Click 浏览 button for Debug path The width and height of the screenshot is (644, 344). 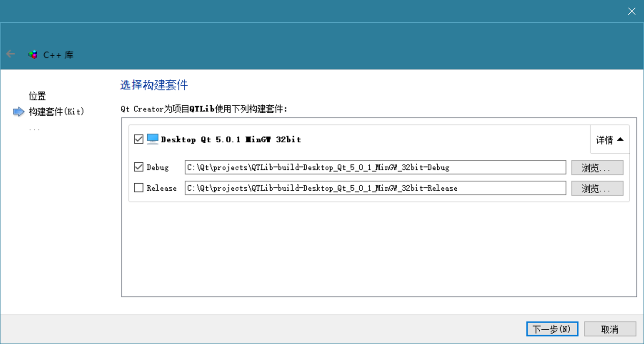point(597,167)
